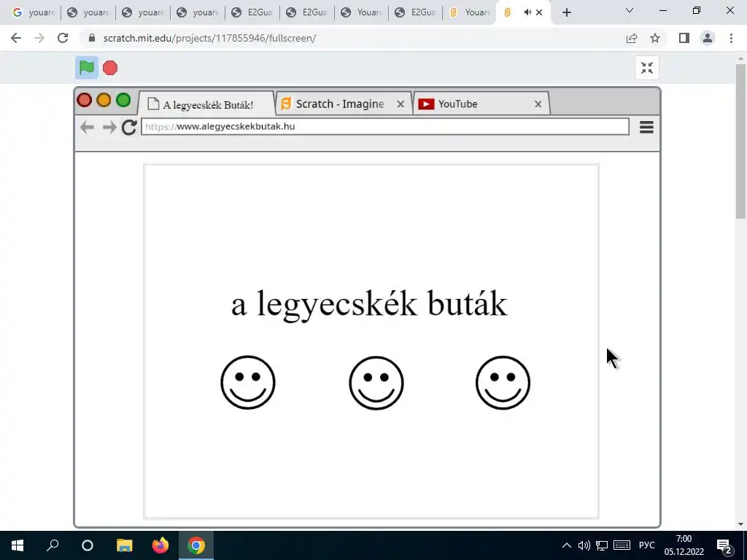Open Firefox from taskbar

click(x=160, y=545)
